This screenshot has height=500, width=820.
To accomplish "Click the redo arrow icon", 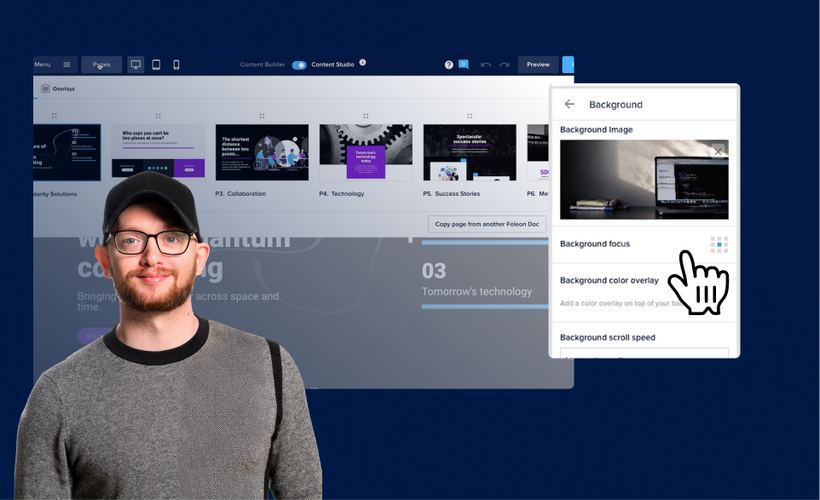I will point(505,65).
